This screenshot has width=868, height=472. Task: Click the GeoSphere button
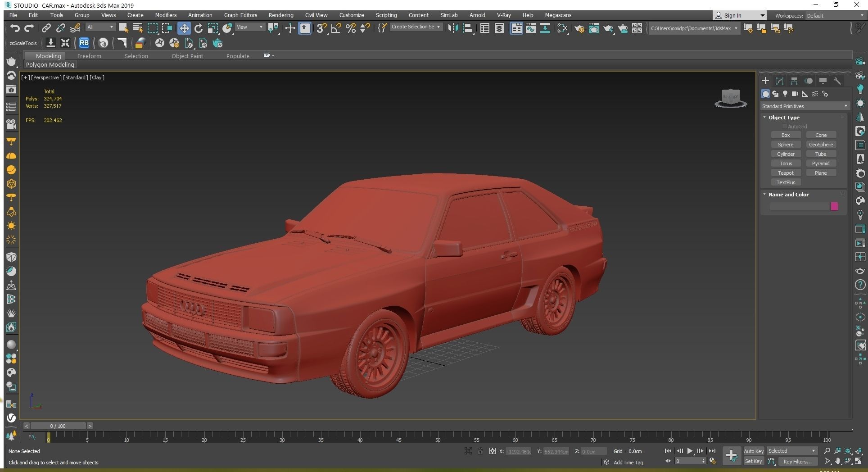[821, 145]
